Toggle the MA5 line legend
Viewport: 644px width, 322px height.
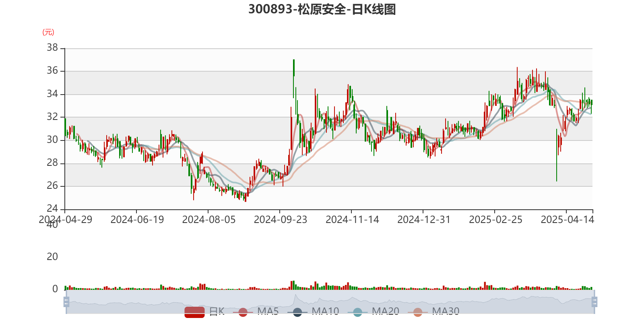pyautogui.click(x=256, y=312)
